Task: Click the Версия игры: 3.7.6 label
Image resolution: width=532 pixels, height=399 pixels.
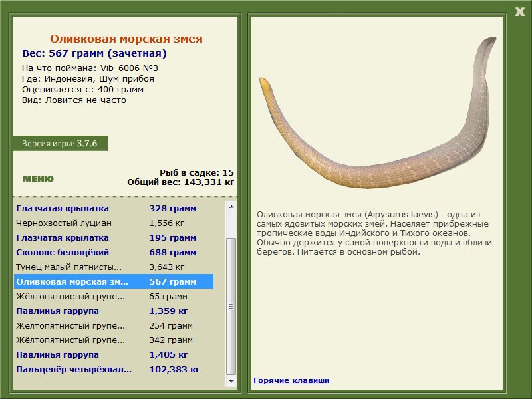Action: click(x=60, y=144)
